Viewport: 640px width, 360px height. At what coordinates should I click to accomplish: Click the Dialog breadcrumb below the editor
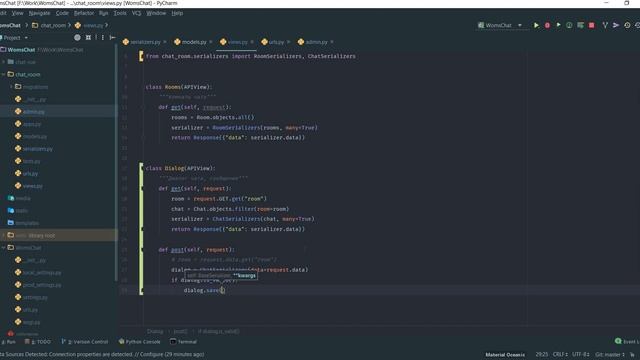tap(155, 331)
